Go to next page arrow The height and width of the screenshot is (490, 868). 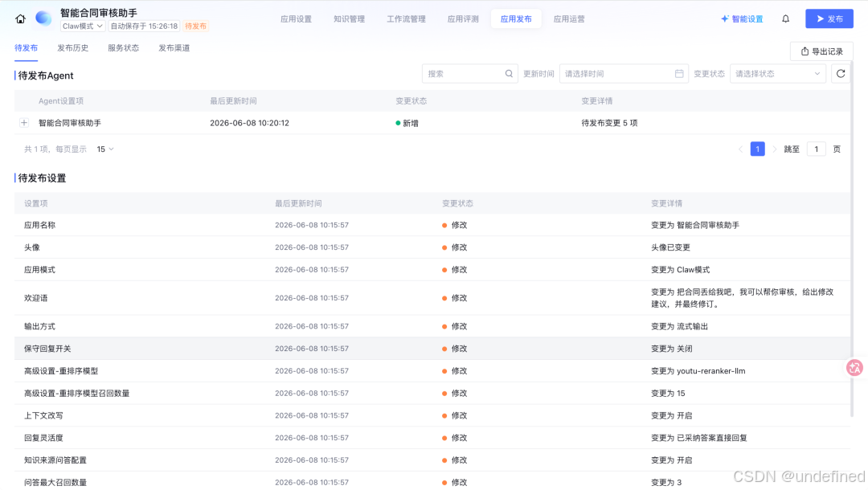pos(775,149)
